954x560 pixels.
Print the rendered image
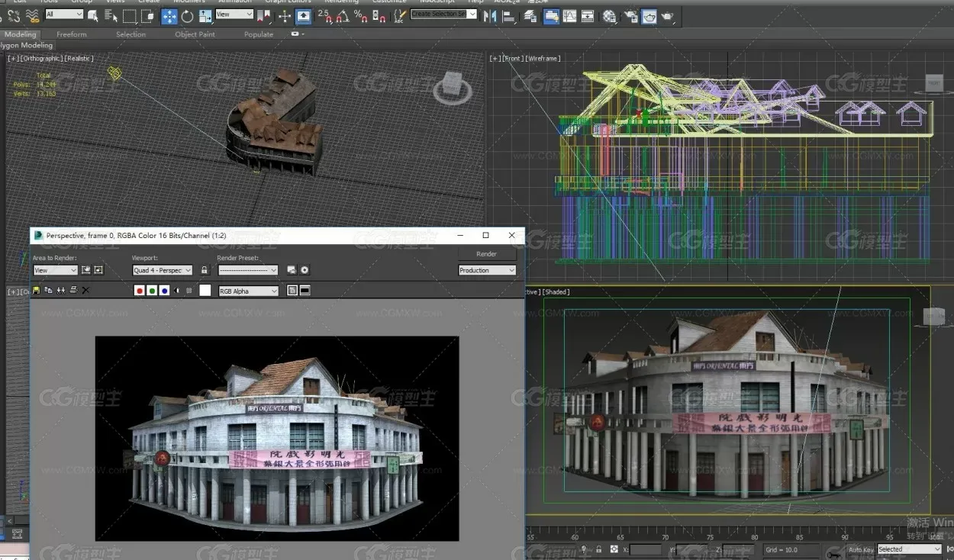coord(73,291)
